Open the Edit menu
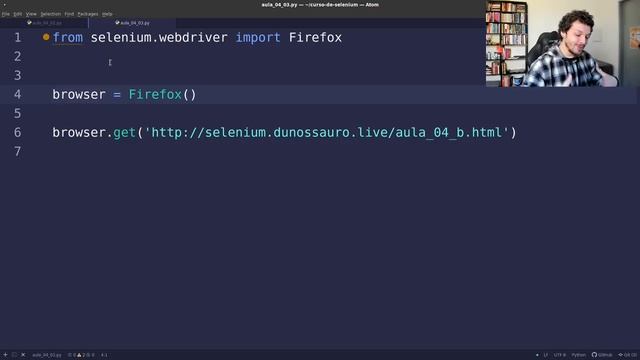The height and width of the screenshot is (360, 640). coord(18,14)
